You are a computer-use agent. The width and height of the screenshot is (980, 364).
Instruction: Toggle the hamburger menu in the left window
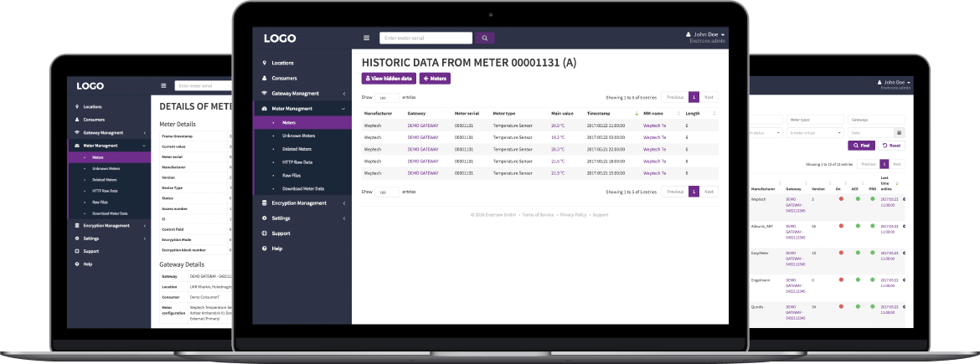point(163,85)
